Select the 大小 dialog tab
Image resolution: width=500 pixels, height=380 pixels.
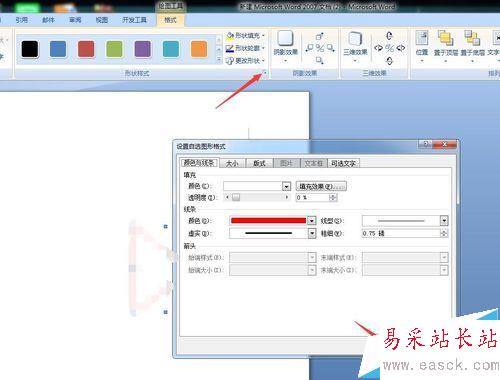click(x=232, y=163)
